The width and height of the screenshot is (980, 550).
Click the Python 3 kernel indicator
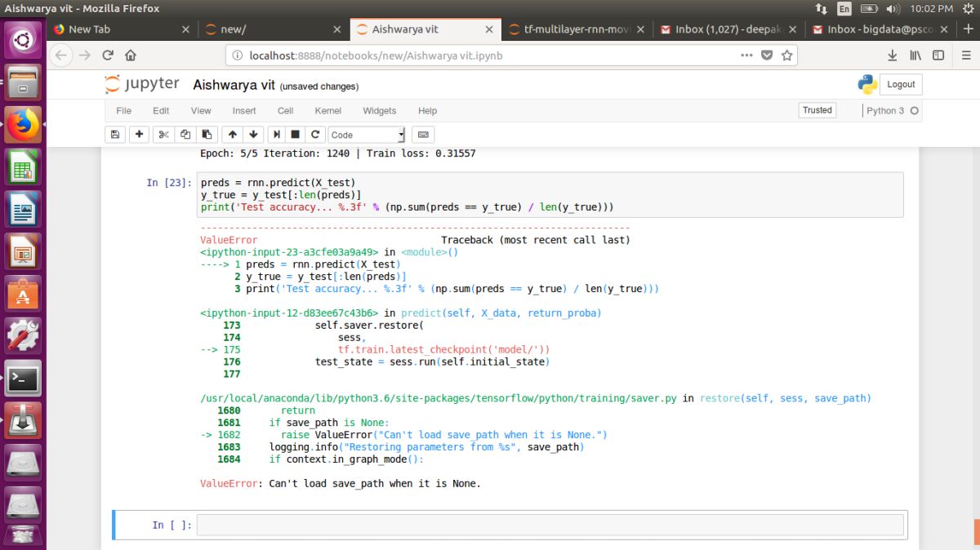[x=892, y=111]
